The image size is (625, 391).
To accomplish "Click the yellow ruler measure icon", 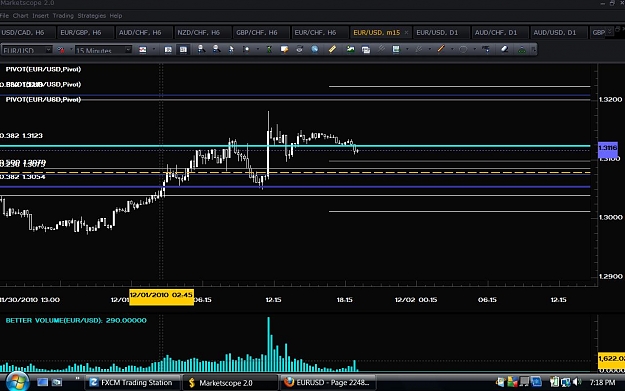I will pyautogui.click(x=332, y=49).
